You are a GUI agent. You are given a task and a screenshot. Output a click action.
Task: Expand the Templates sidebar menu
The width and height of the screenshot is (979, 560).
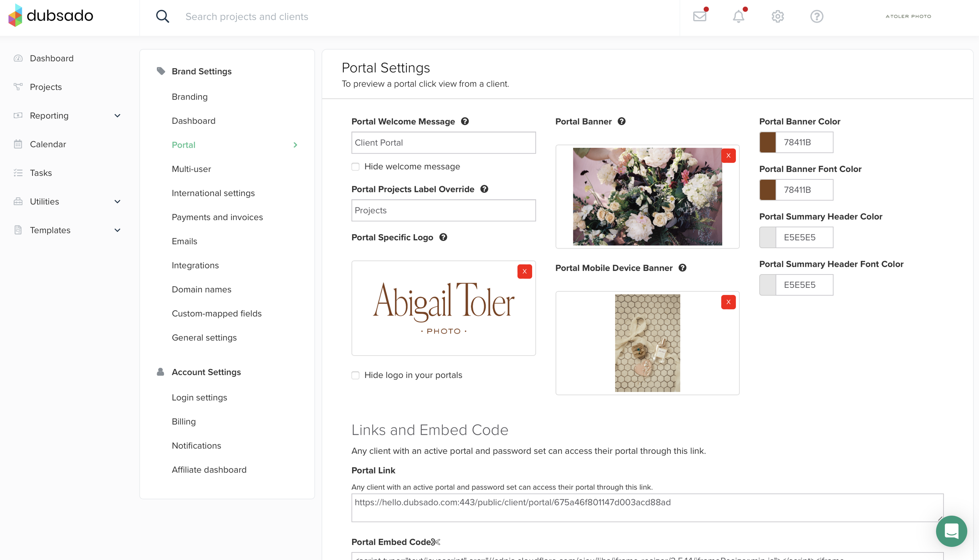117,230
